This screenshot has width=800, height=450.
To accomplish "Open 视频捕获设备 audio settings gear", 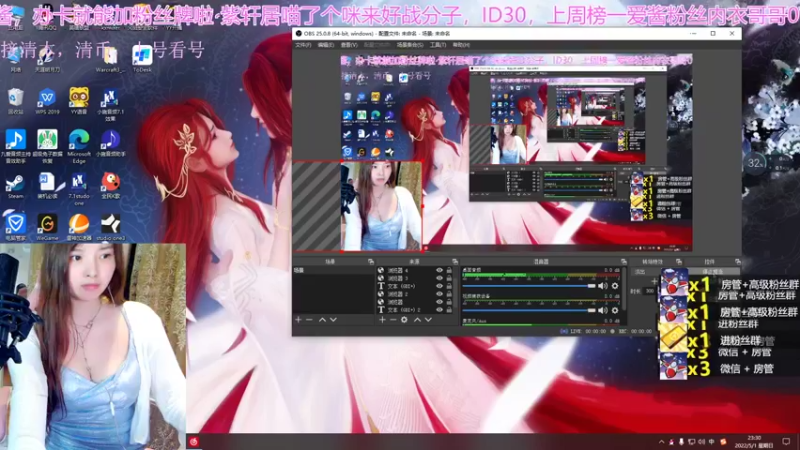I will [x=615, y=310].
